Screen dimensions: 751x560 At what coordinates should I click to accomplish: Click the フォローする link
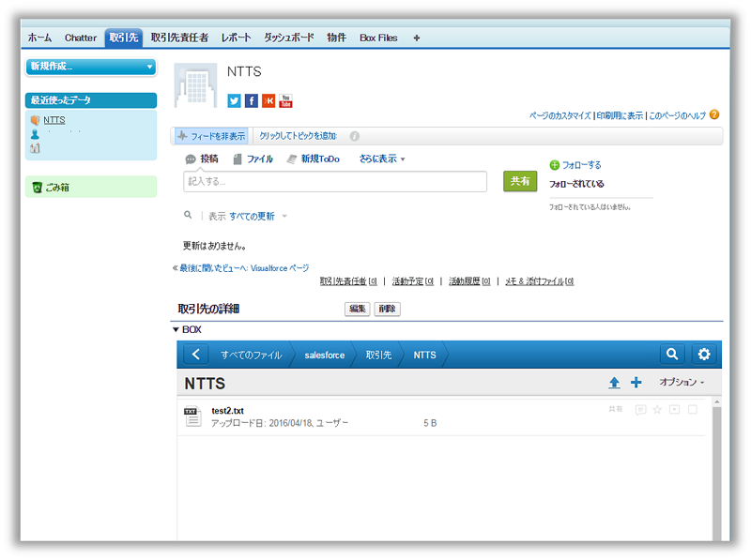pos(581,165)
